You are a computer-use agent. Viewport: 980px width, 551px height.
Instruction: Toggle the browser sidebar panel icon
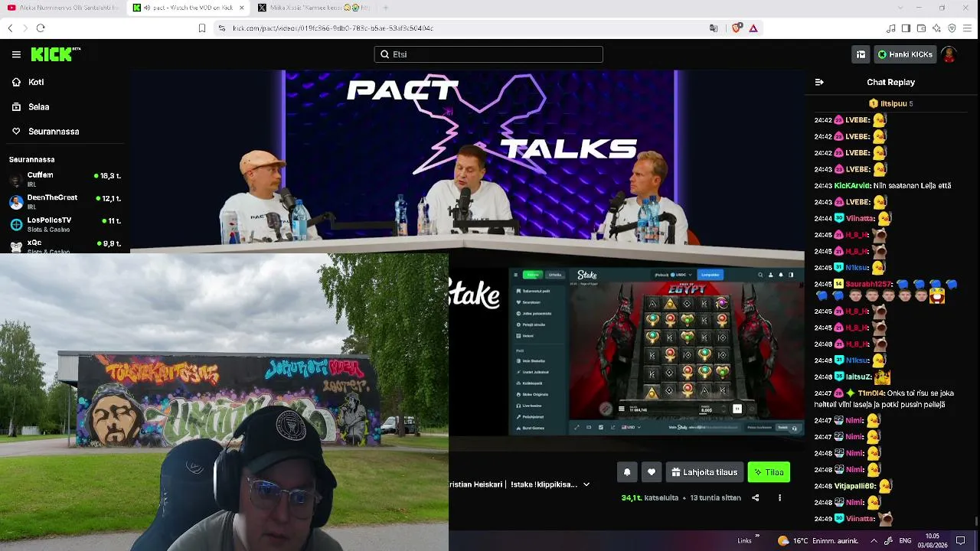(906, 28)
